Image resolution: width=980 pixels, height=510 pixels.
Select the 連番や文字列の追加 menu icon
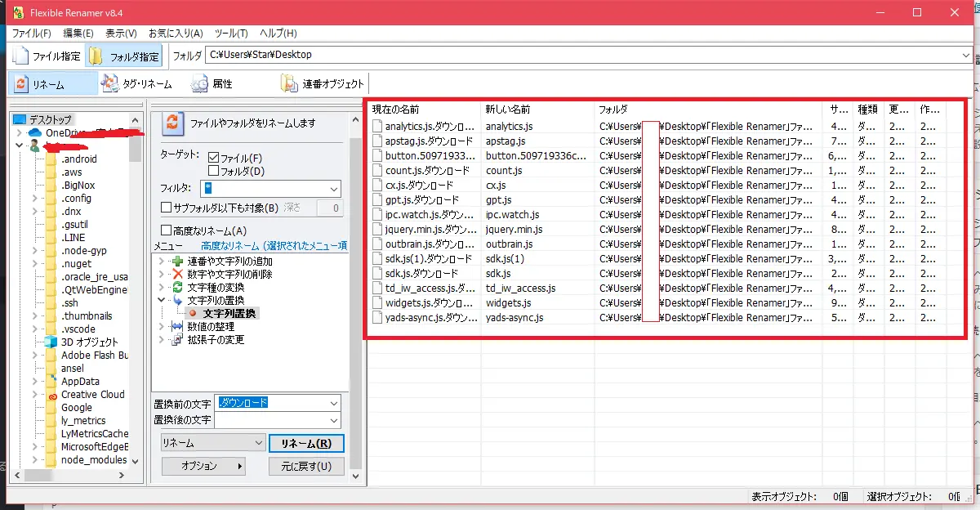click(177, 261)
